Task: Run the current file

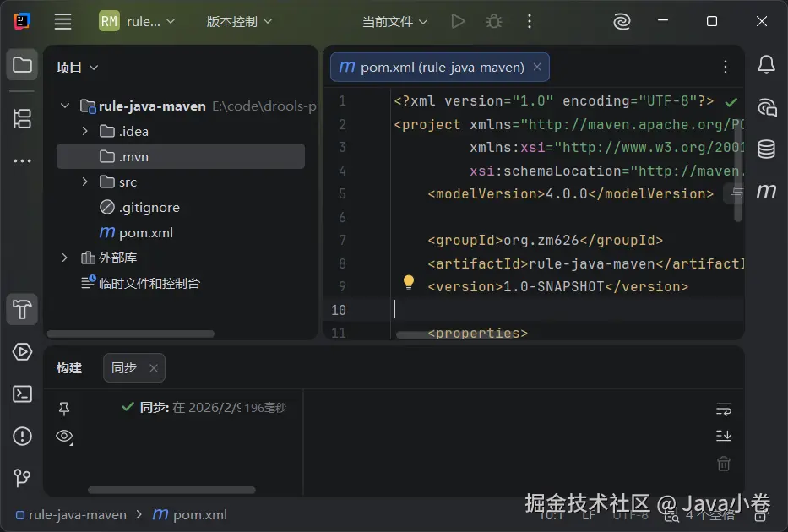Action: point(458,22)
